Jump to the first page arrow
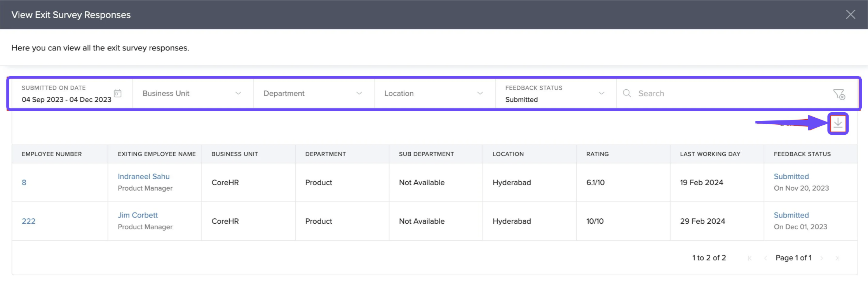 [750, 258]
